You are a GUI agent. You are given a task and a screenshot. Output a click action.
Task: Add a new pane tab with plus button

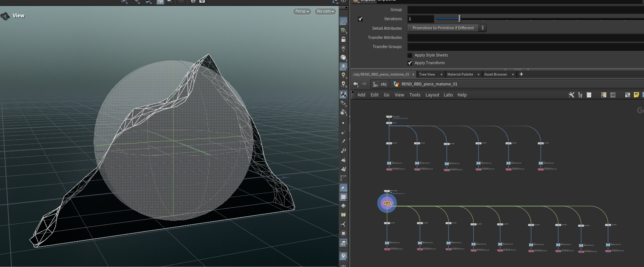pyautogui.click(x=521, y=74)
